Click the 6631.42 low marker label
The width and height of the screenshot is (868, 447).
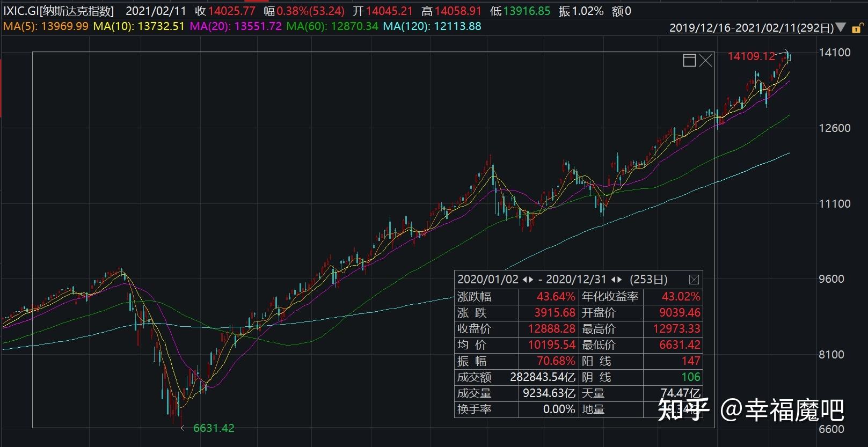coord(214,428)
